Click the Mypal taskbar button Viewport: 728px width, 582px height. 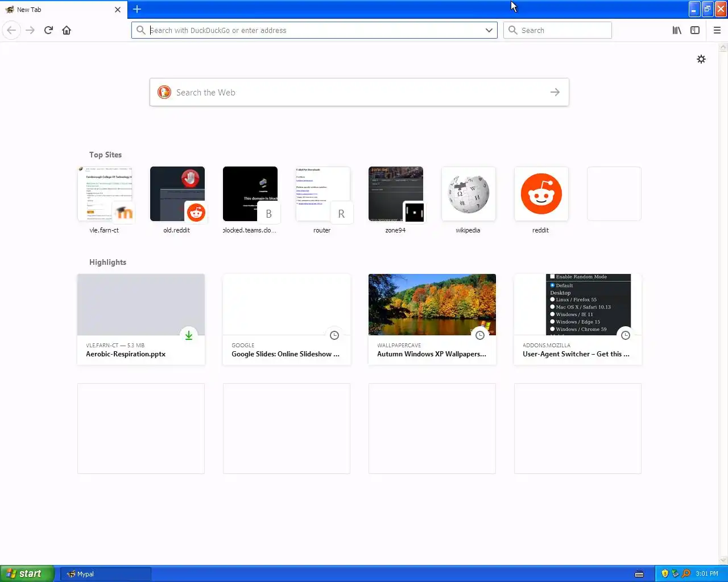pos(106,574)
